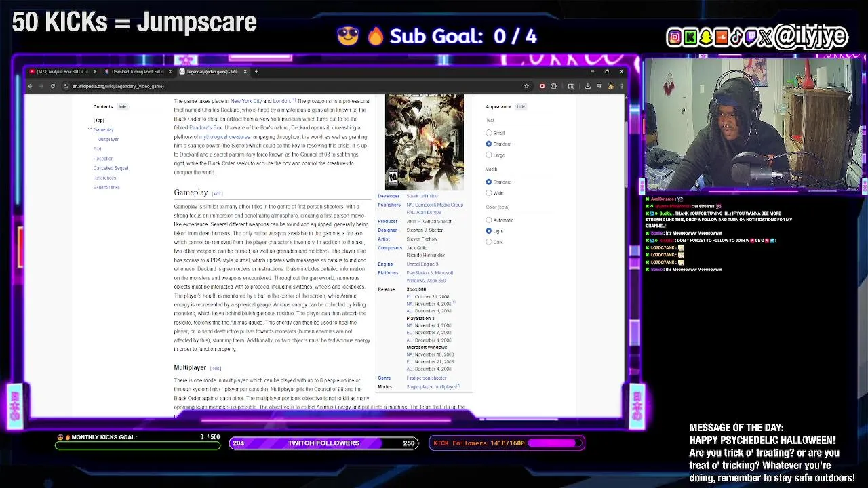Collapse the Gameplay section in Contents
The height and width of the screenshot is (488, 868).
pyautogui.click(x=90, y=129)
